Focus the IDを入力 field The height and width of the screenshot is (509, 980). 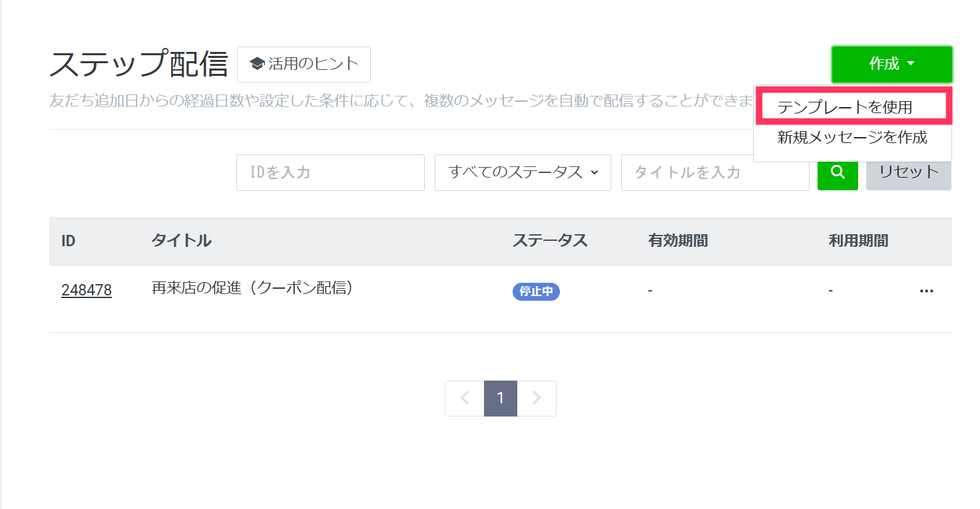(x=330, y=172)
